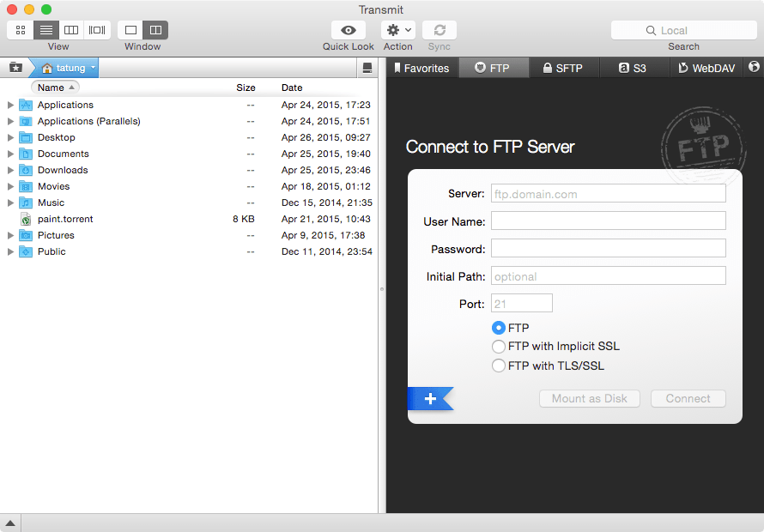Expand the Documents folder triangle
The width and height of the screenshot is (764, 532).
[10, 154]
